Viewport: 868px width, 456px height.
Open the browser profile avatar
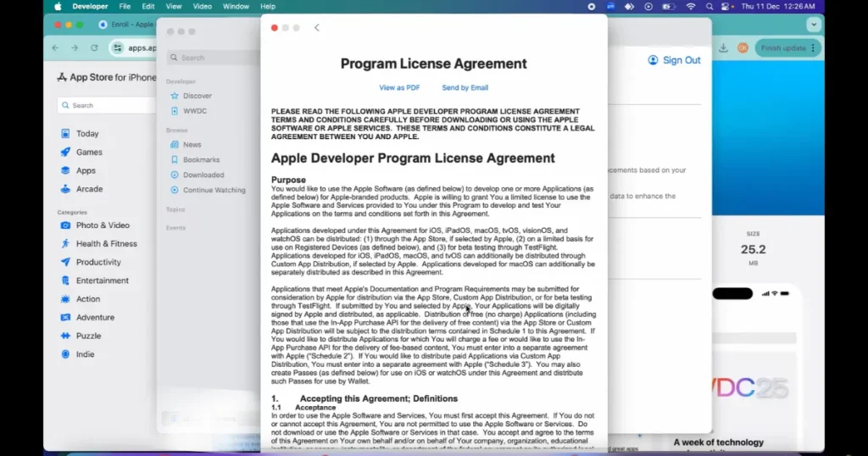(743, 48)
